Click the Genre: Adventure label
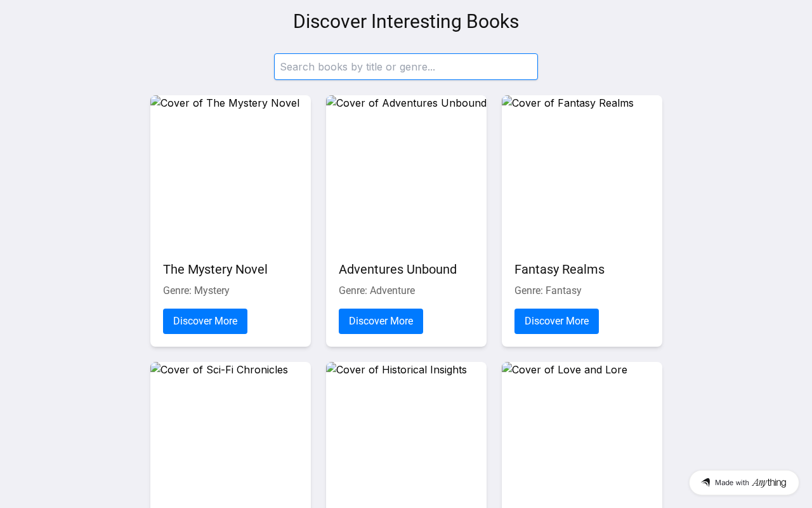Viewport: 812px width, 508px height. (x=377, y=291)
